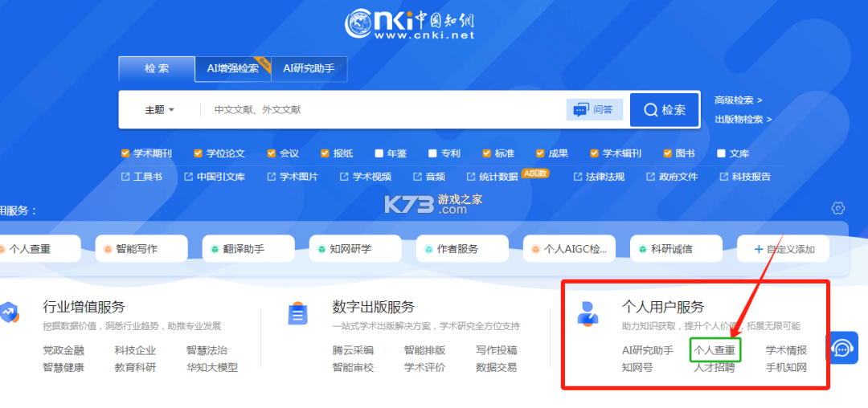The image size is (868, 408).
Task: Click external-link icon next to 学术图片
Action: 272,177
